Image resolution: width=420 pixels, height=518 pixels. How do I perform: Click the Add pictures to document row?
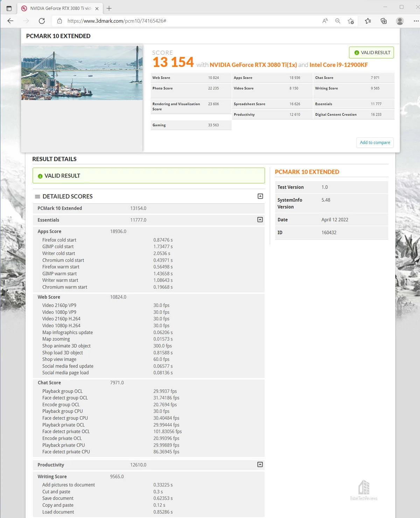[149, 485]
